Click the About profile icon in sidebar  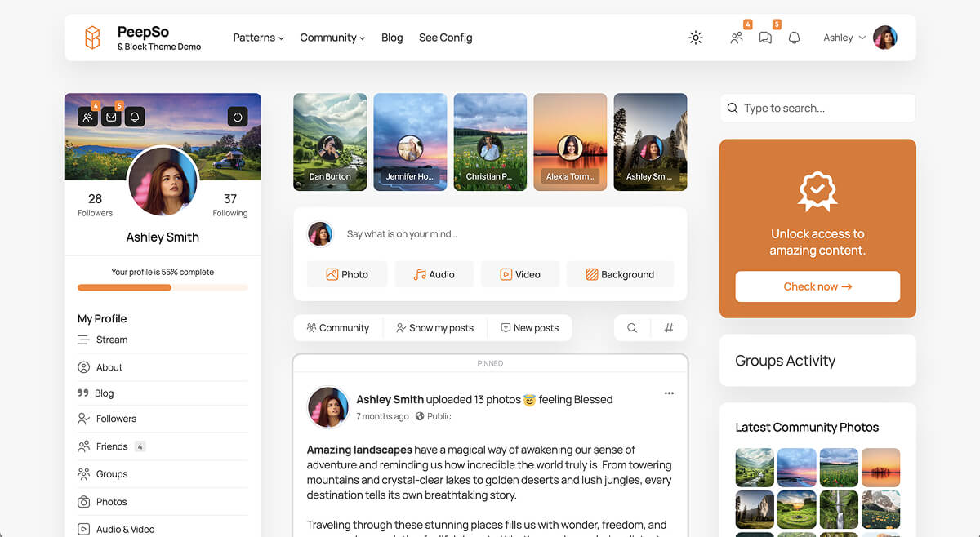(83, 367)
